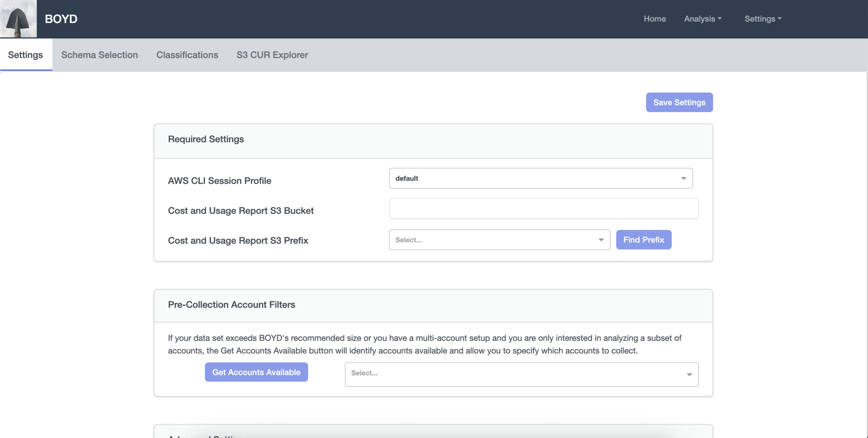Viewport: 868px width, 438px height.
Task: Expand the S3 Prefix select dropdown
Action: pyautogui.click(x=492, y=240)
